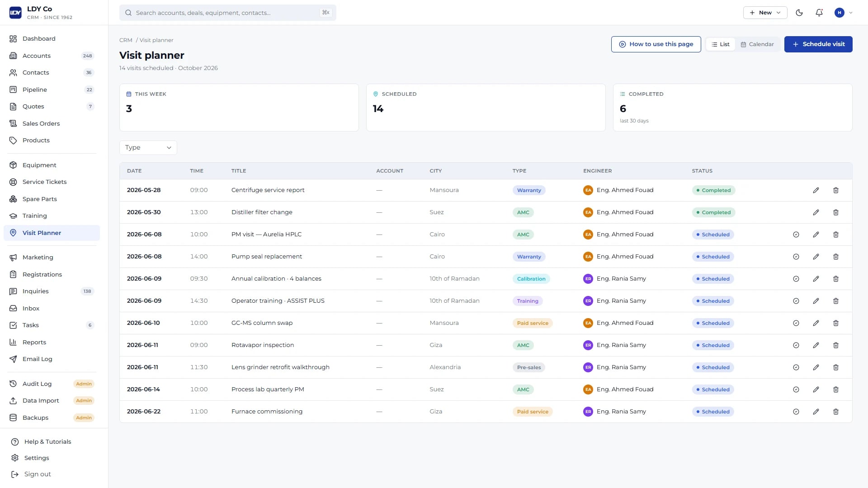Screen dimensions: 868x488
Task: Delete the Furnace commissioning visit
Action: pos(836,412)
